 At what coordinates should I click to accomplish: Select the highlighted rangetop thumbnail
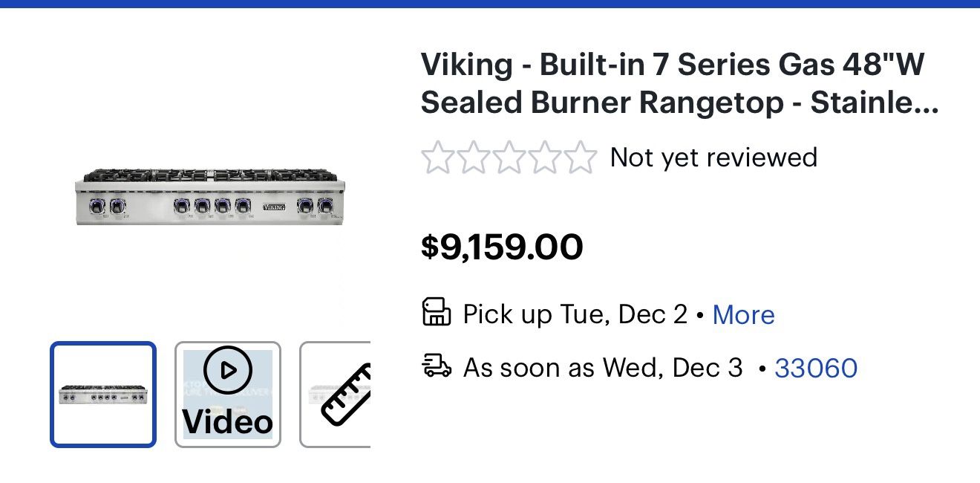pyautogui.click(x=103, y=392)
